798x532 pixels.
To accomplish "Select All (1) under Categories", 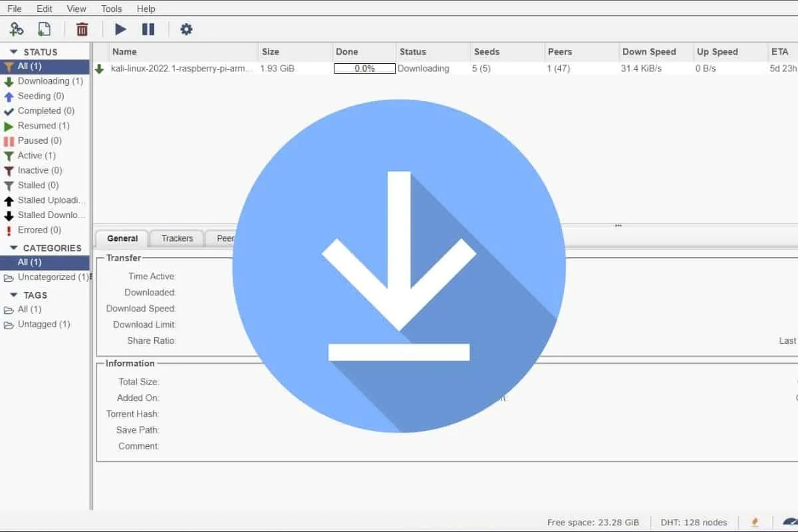I will point(45,263).
